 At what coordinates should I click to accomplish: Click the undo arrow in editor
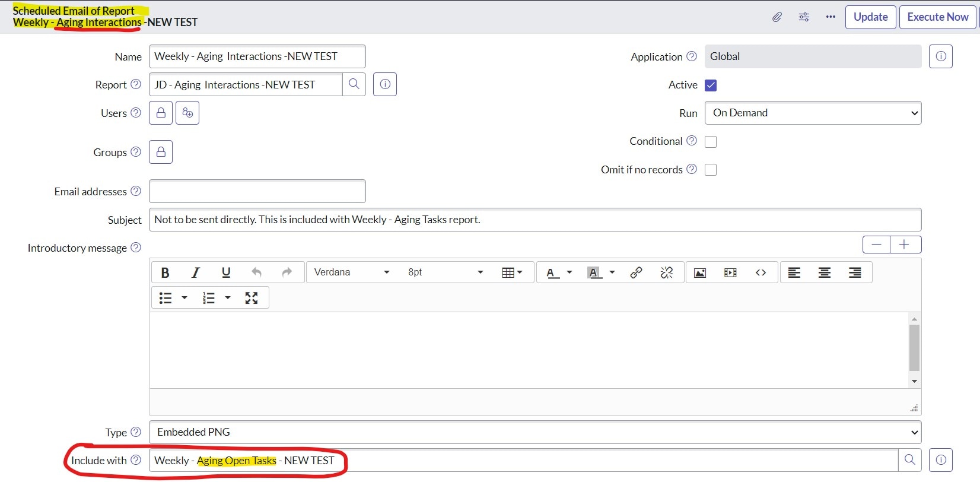[256, 272]
